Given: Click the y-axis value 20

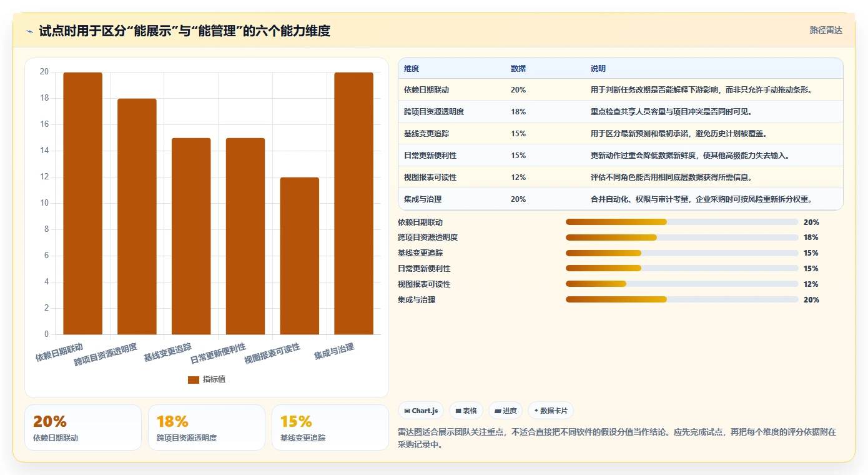Looking at the screenshot, I should tap(44, 72).
